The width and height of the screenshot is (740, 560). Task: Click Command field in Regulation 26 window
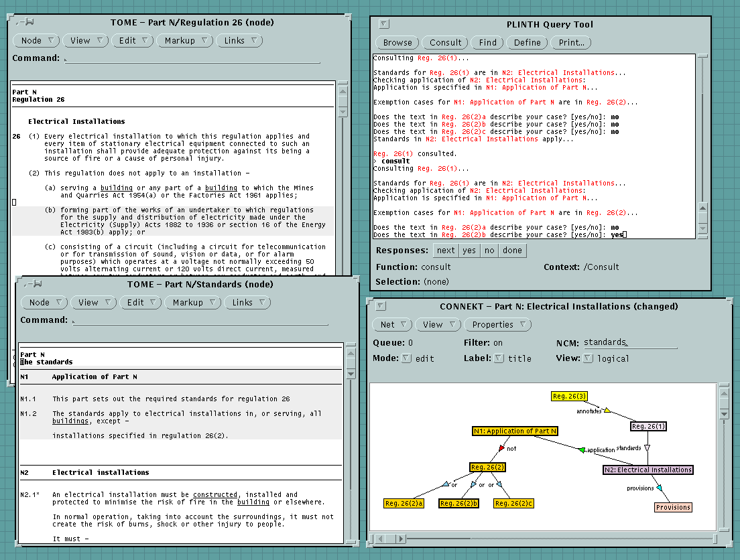click(192, 58)
